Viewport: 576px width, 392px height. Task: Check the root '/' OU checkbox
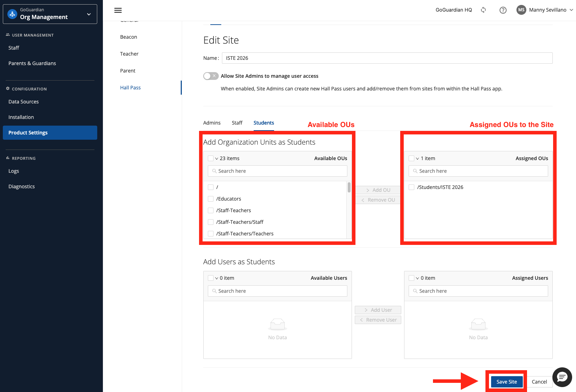pos(211,187)
